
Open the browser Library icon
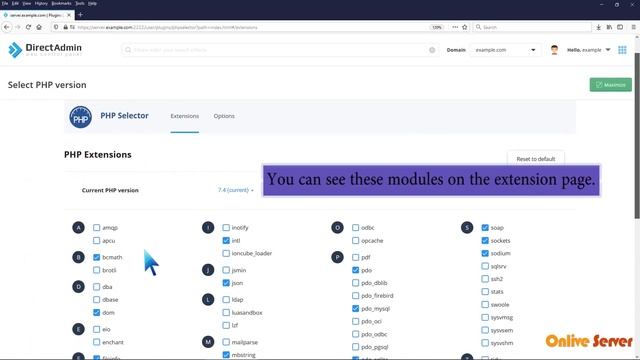(x=609, y=27)
